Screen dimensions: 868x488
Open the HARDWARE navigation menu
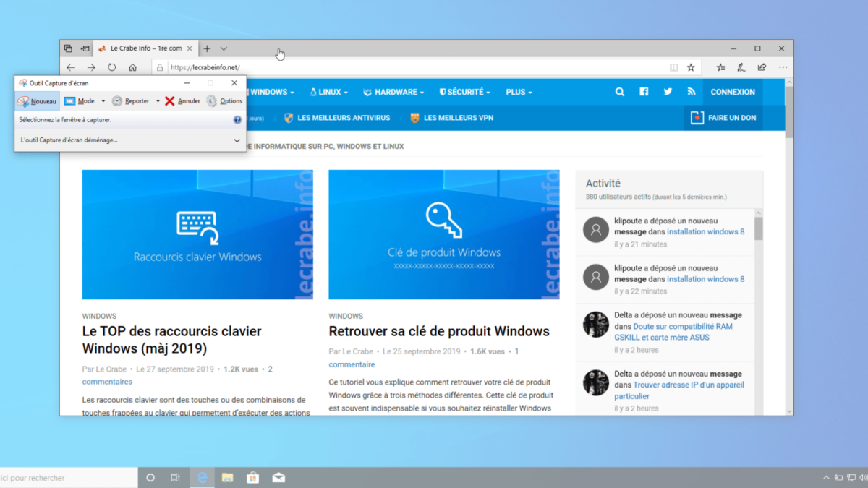[395, 92]
